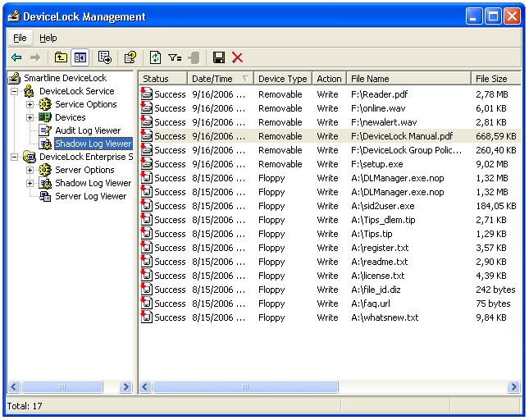Select the F:\DeviceLock Manual.pdf row
The width and height of the screenshot is (529, 420).
(x=330, y=136)
